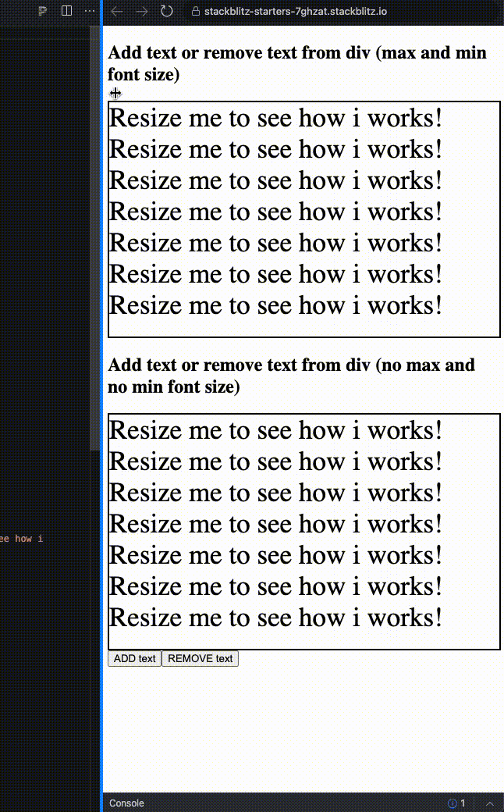
Task: Click the code text in the left editor pane
Action: (x=21, y=538)
